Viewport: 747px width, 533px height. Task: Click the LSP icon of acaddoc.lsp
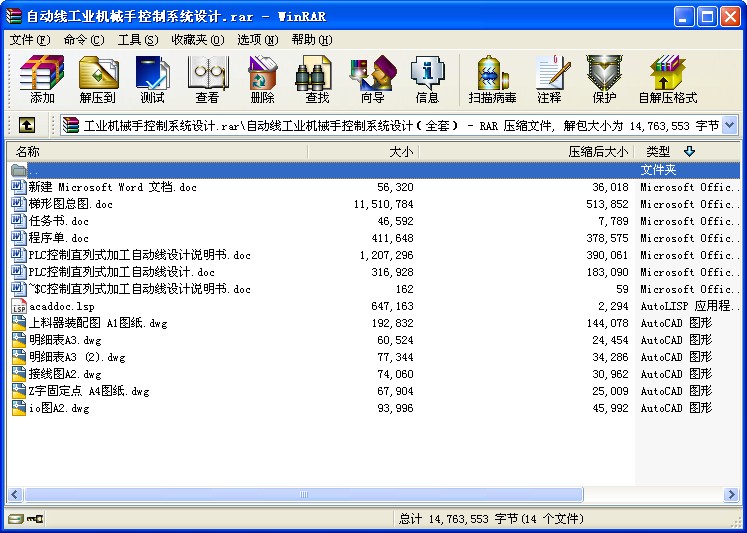coord(19,306)
